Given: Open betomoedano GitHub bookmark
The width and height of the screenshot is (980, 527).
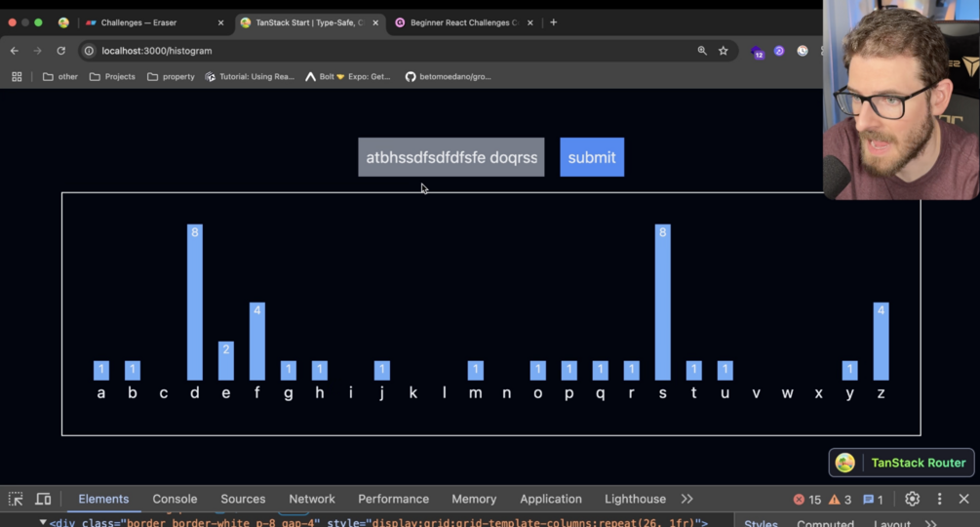Looking at the screenshot, I should (x=449, y=77).
